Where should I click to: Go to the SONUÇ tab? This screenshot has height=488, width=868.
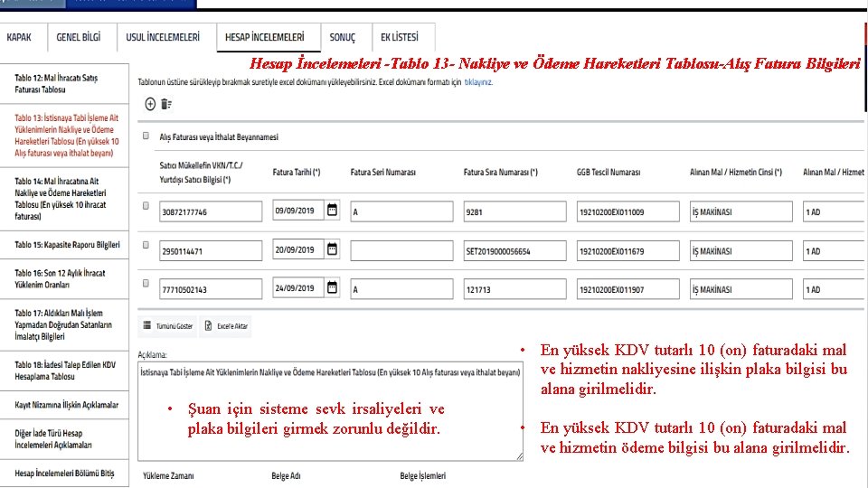342,37
